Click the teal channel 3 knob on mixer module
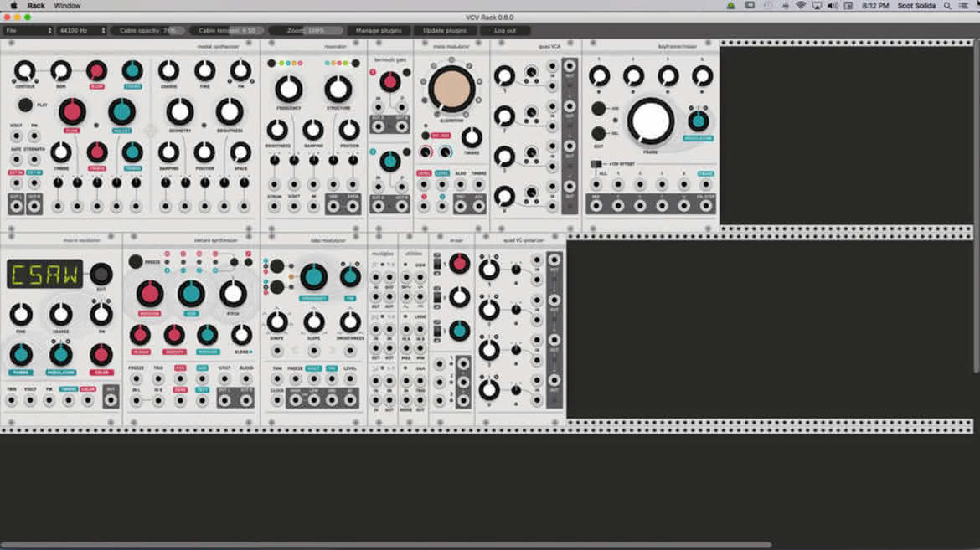Image resolution: width=980 pixels, height=550 pixels. tap(459, 330)
